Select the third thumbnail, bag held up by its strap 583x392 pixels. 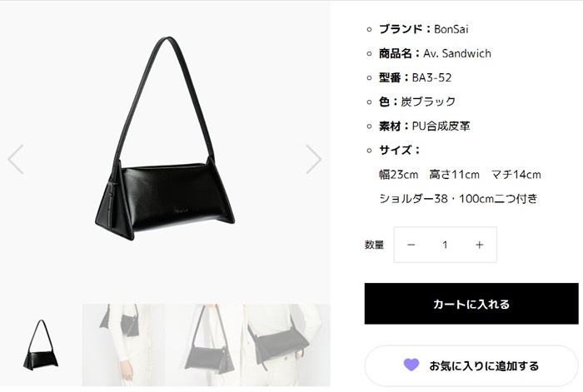tap(205, 345)
